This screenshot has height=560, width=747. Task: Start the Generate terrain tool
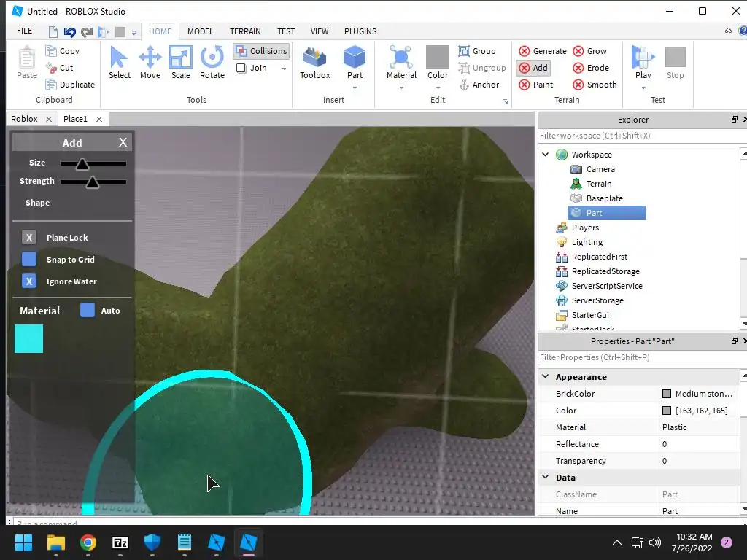point(543,51)
